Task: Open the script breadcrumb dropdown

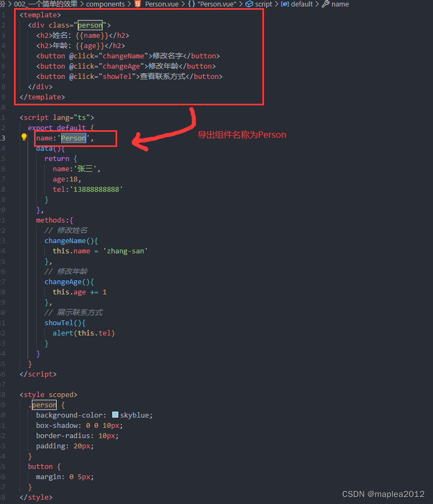Action: click(264, 4)
